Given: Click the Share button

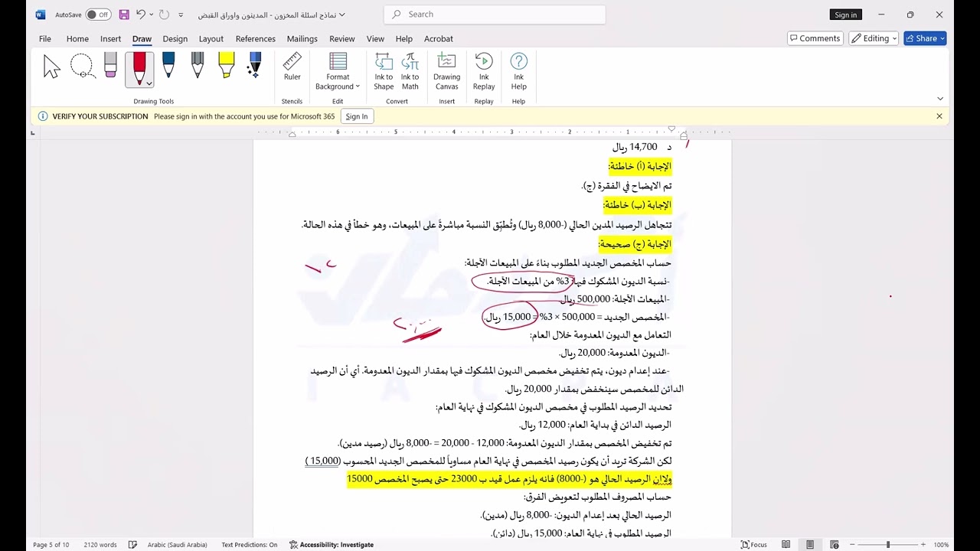Looking at the screenshot, I should point(925,38).
